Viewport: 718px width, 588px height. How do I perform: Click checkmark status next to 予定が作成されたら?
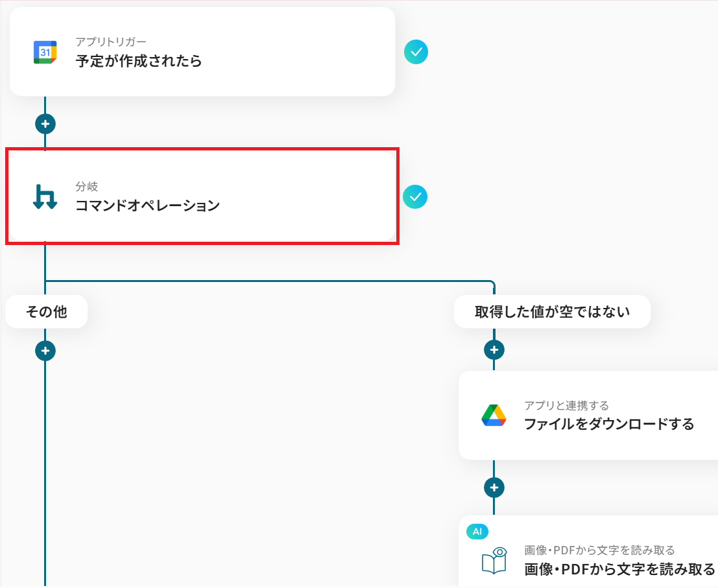pyautogui.click(x=416, y=52)
